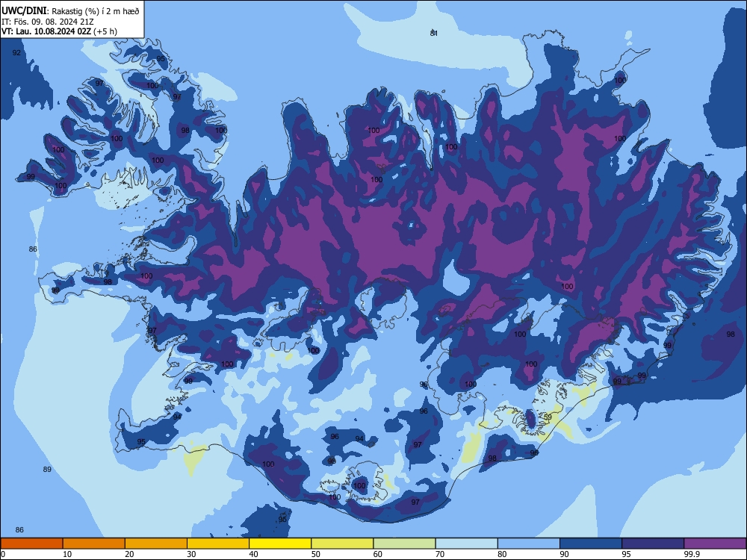Click legend tick label '40'

click(x=253, y=554)
